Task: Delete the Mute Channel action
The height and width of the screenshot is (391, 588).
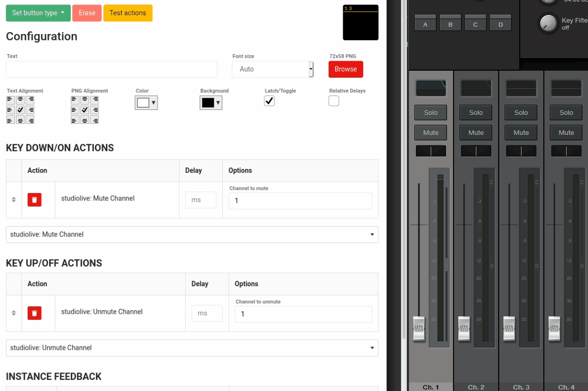Action: tap(34, 200)
